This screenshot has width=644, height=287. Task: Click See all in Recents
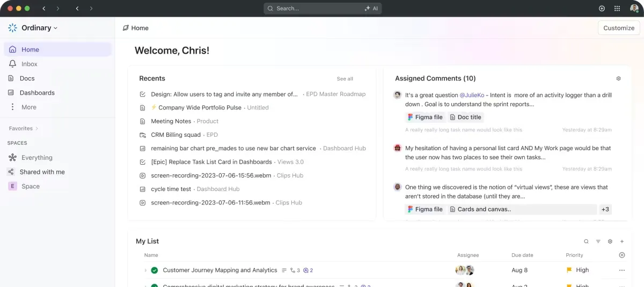tap(345, 79)
